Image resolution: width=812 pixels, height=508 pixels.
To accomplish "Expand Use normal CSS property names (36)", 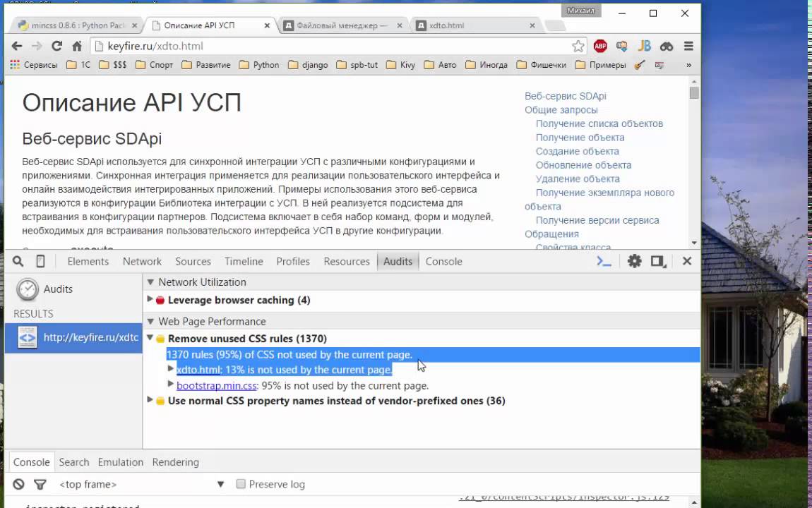I will click(150, 400).
